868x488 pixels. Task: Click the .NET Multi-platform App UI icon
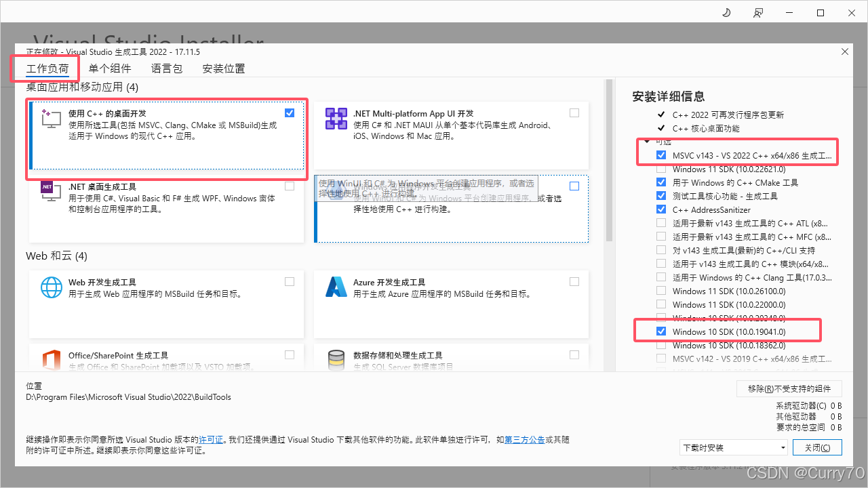pos(336,119)
